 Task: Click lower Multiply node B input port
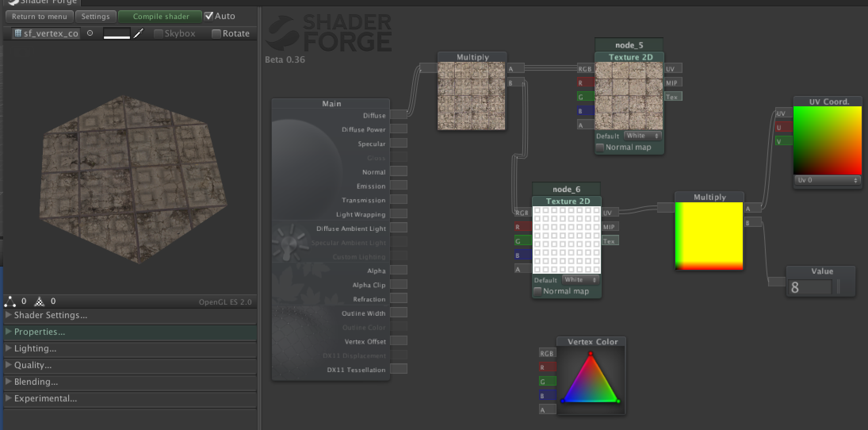tap(753, 223)
